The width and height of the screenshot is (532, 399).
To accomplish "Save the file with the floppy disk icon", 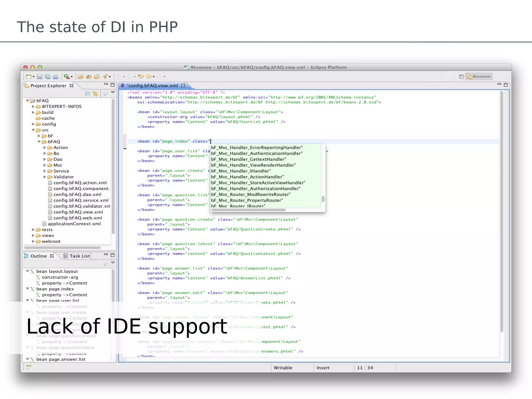I will click(40, 76).
